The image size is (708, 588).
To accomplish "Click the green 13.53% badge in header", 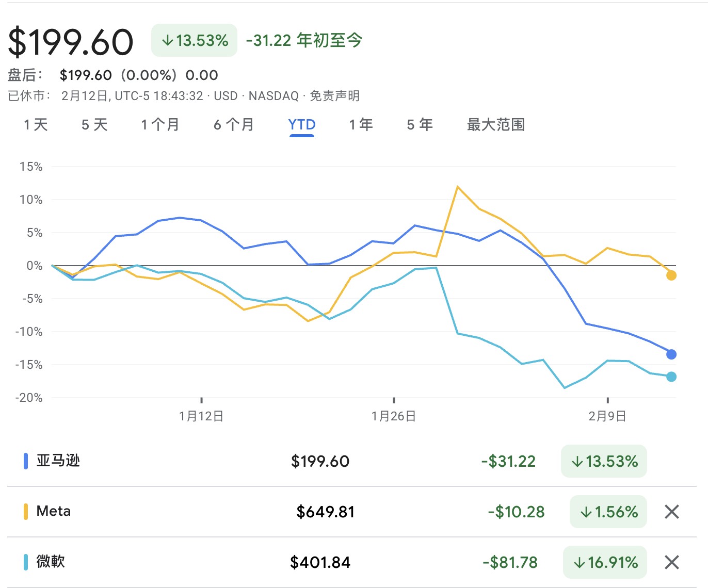I will pos(194,40).
